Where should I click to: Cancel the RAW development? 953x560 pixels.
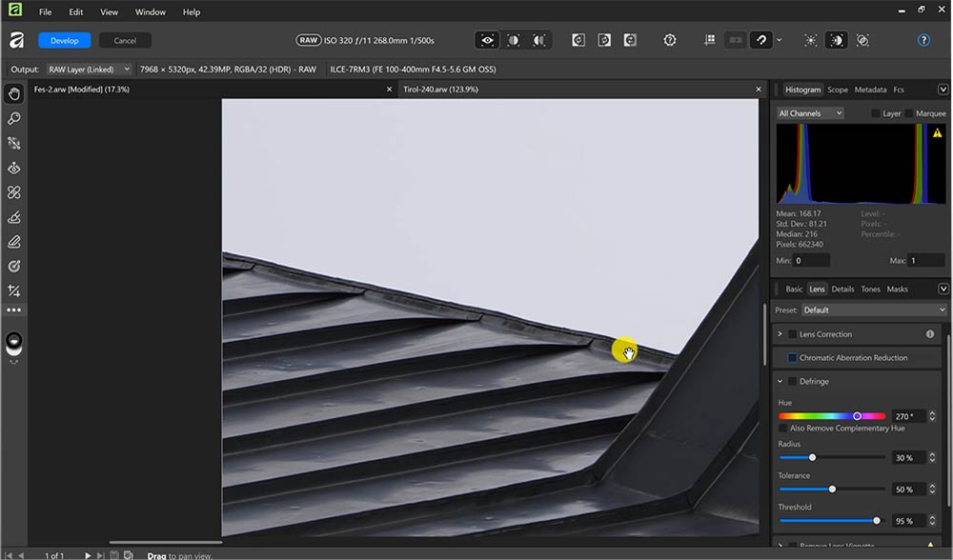pos(124,40)
